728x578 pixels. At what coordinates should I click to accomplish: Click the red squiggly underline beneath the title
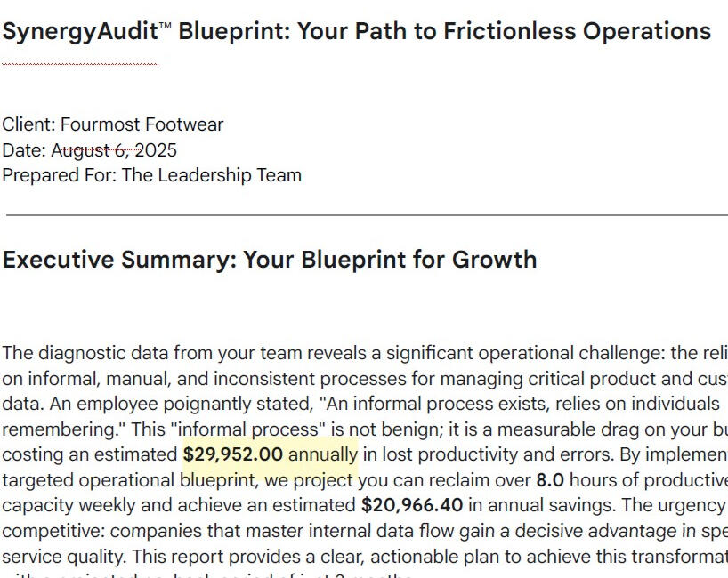tap(80, 64)
